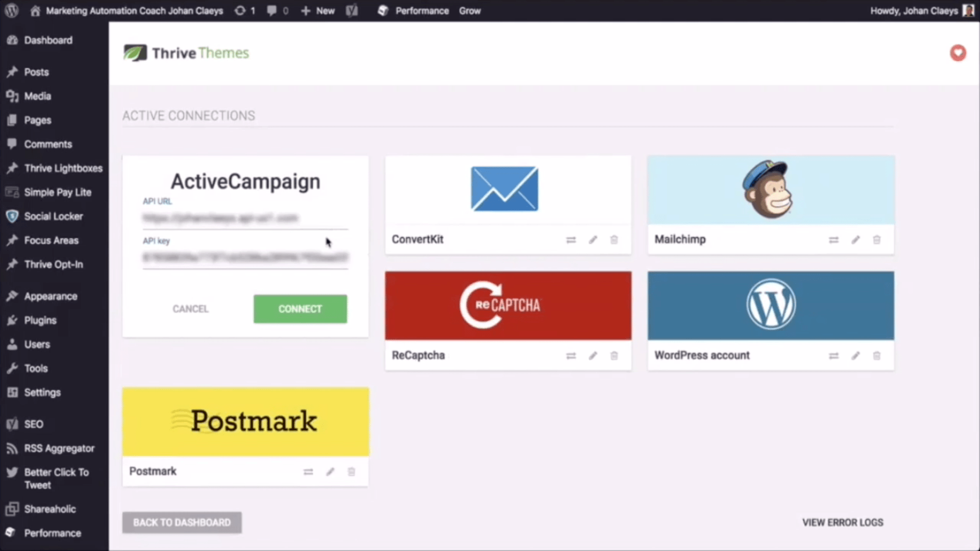Open RSS Aggregator menu item

[59, 448]
